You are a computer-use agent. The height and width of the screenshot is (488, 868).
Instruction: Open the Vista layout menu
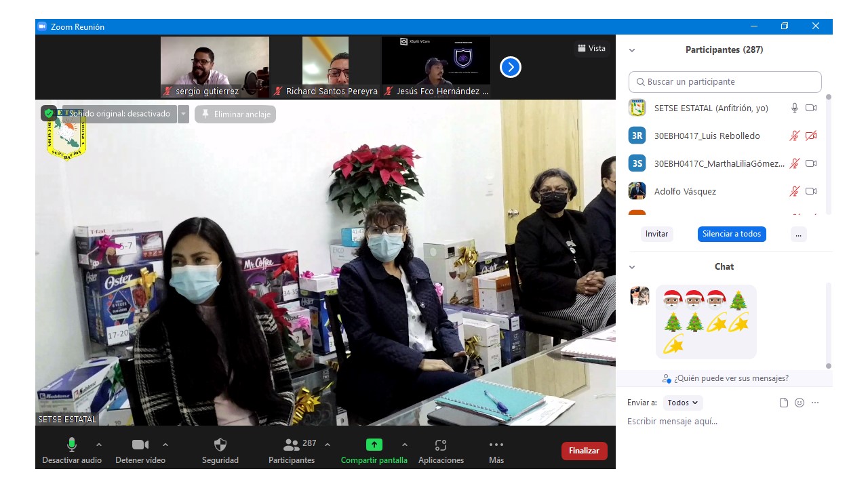[x=591, y=48]
